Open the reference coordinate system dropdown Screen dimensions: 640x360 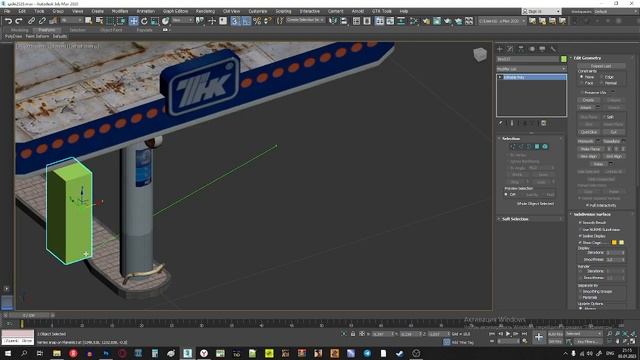click(182, 20)
